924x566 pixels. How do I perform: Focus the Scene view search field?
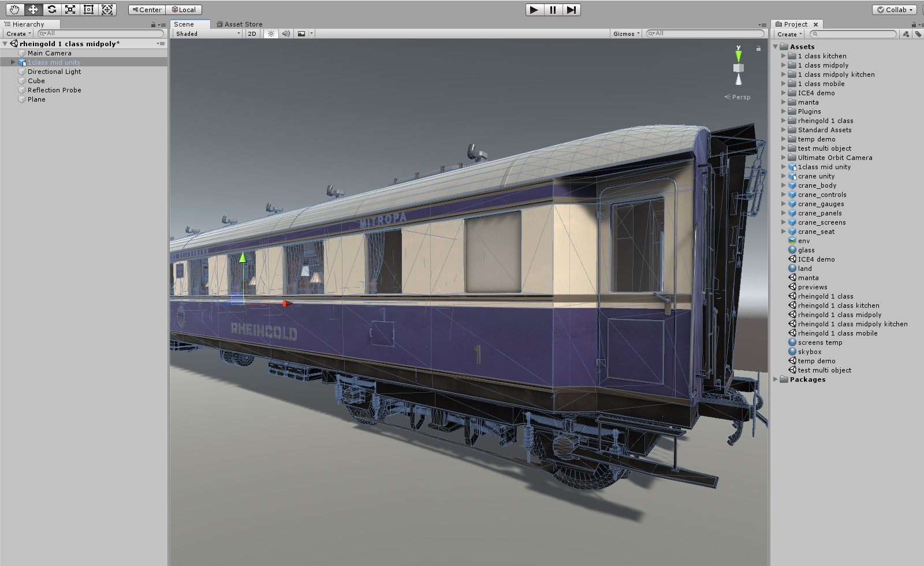coord(705,33)
